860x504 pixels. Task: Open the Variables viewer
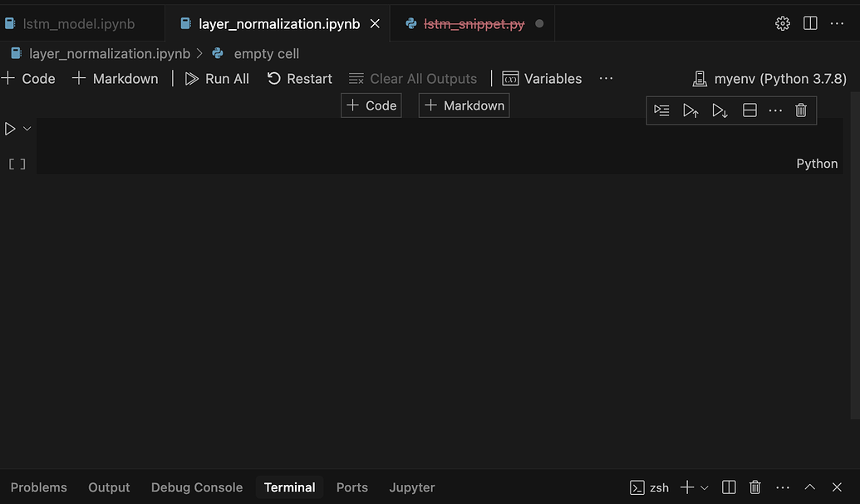point(542,78)
